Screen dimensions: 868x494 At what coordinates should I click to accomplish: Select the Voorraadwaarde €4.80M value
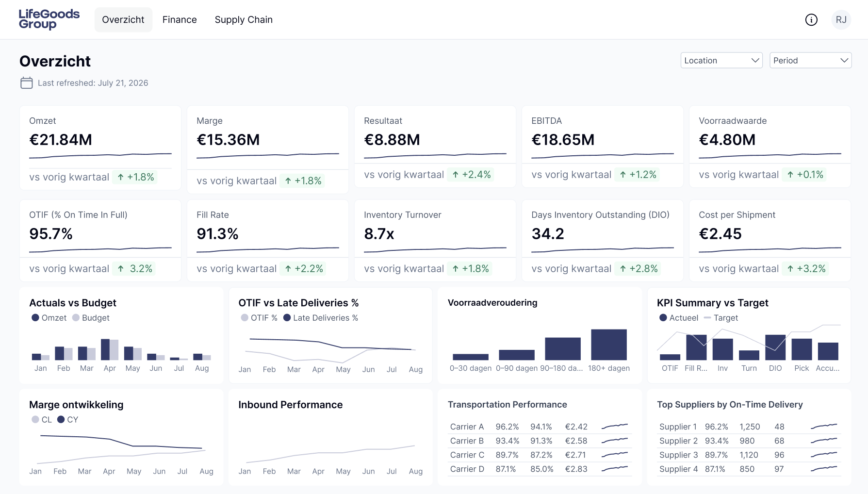coord(727,140)
